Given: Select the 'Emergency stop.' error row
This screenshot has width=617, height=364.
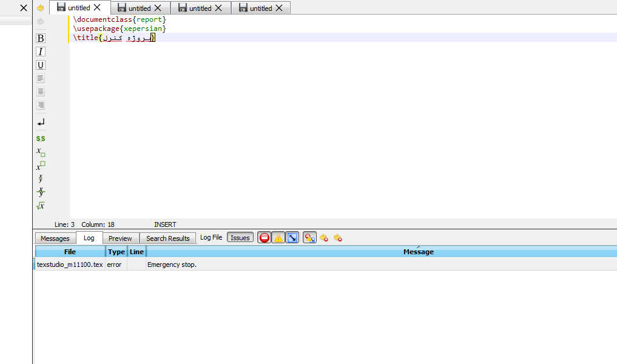Looking at the screenshot, I should coord(172,265).
